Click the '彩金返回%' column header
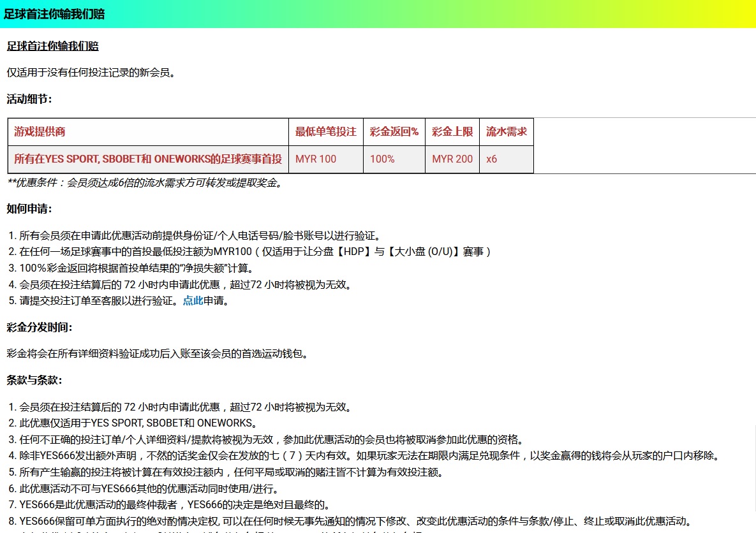The width and height of the screenshot is (756, 533). (394, 132)
